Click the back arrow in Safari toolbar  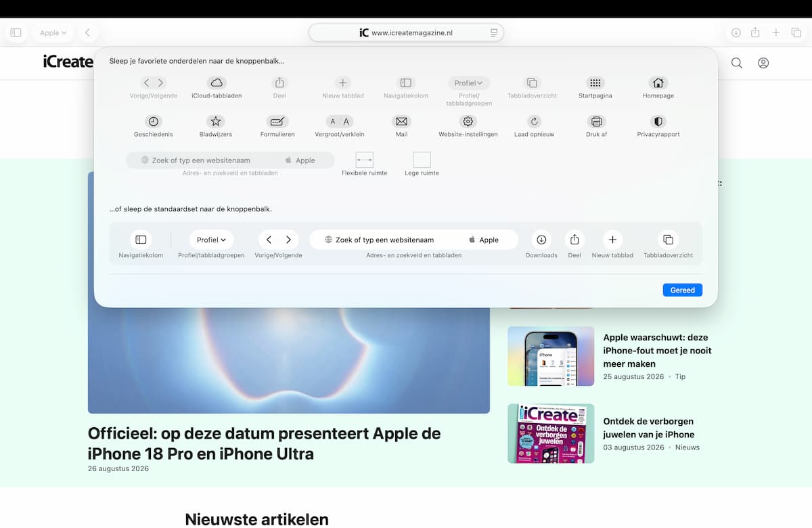tap(87, 32)
